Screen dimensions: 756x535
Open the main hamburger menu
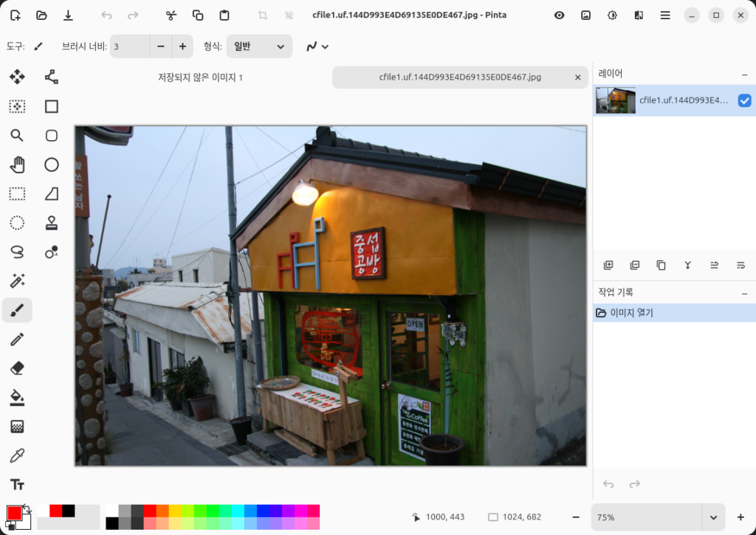665,15
